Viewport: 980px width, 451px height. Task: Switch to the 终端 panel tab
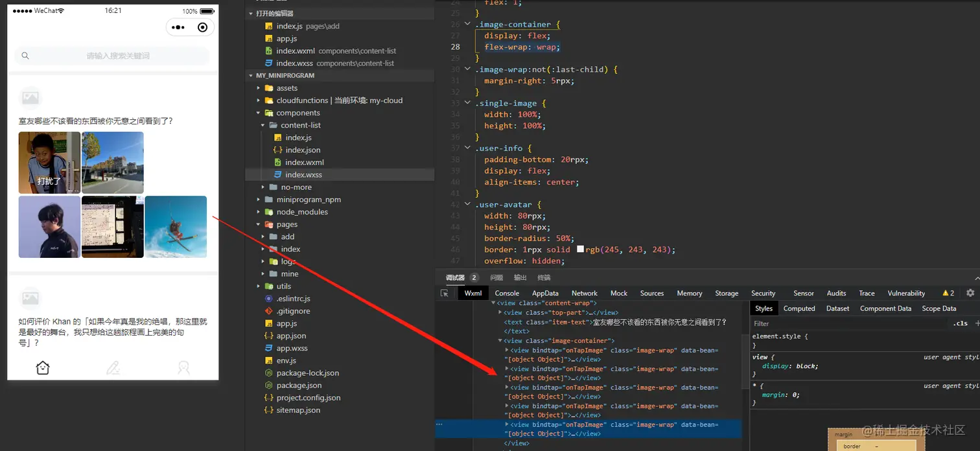tap(544, 277)
